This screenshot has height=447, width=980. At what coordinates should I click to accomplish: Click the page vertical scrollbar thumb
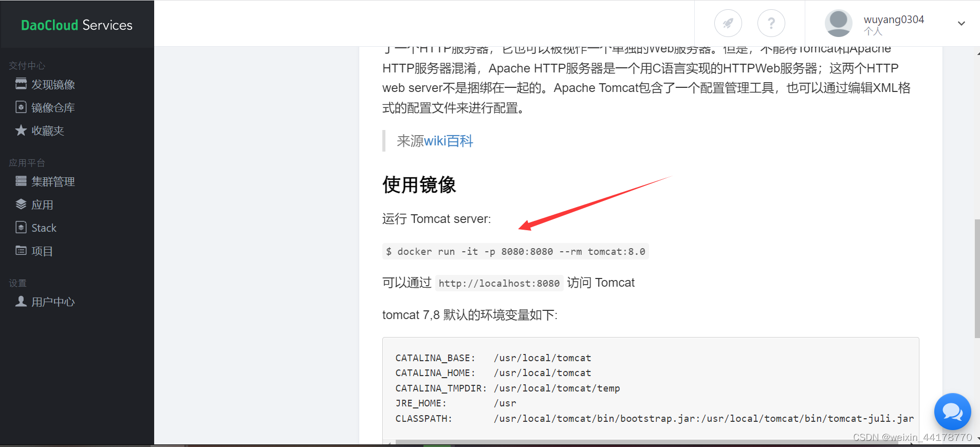(977, 278)
